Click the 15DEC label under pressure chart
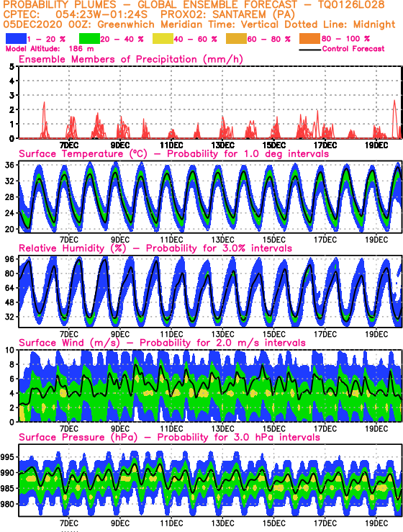 [x=273, y=523]
